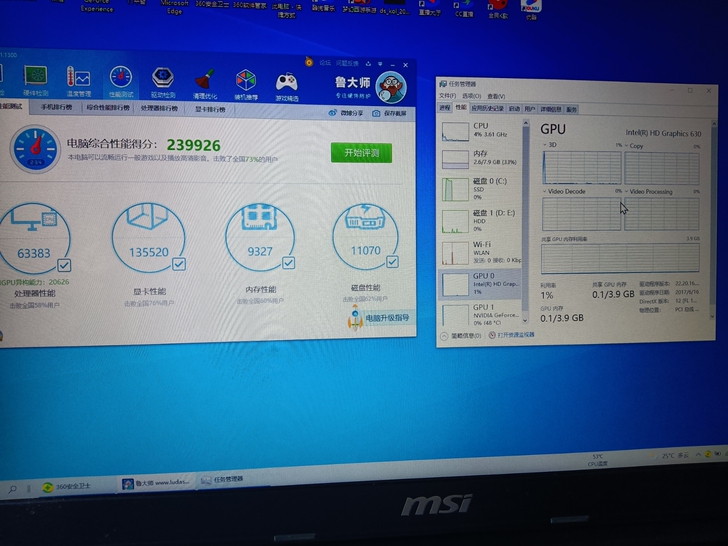This screenshot has height=546, width=728.
Task: Uncheck the 处理器性能 score checkbox
Action: point(64,265)
